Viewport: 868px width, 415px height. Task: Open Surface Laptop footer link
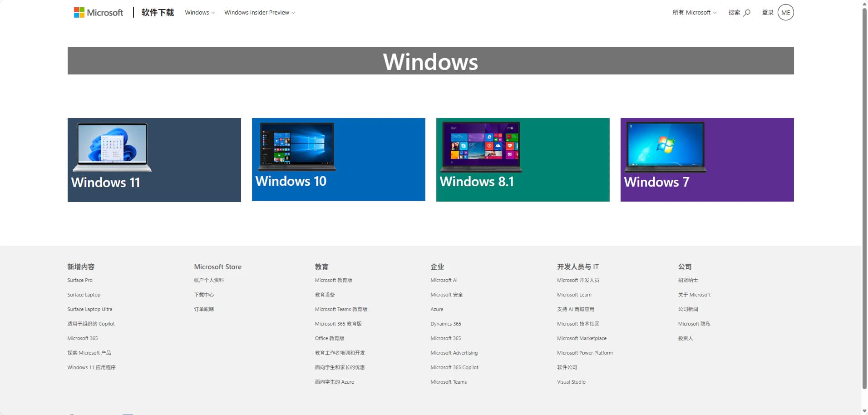[84, 295]
